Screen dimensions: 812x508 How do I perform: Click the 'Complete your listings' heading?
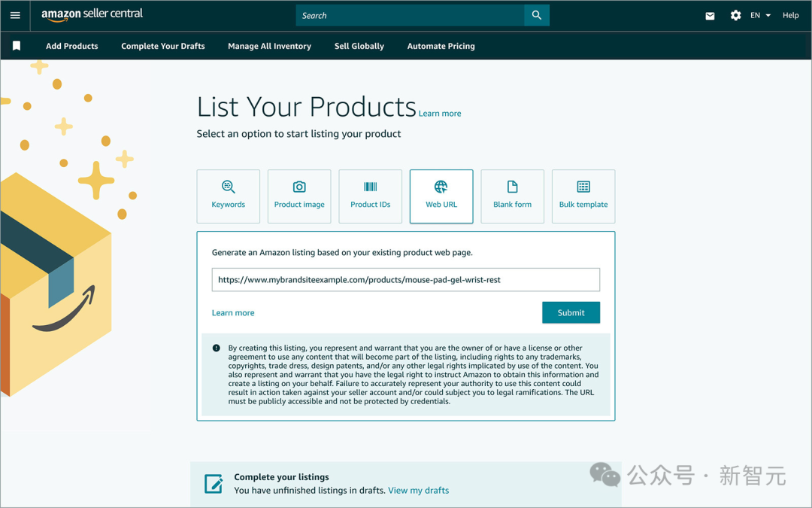(x=281, y=477)
